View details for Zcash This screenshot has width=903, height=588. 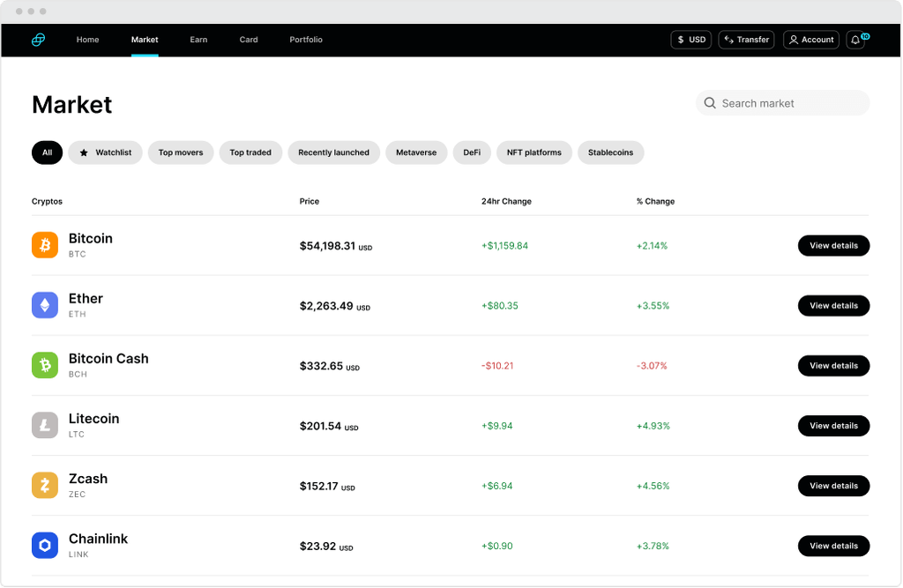[834, 486]
